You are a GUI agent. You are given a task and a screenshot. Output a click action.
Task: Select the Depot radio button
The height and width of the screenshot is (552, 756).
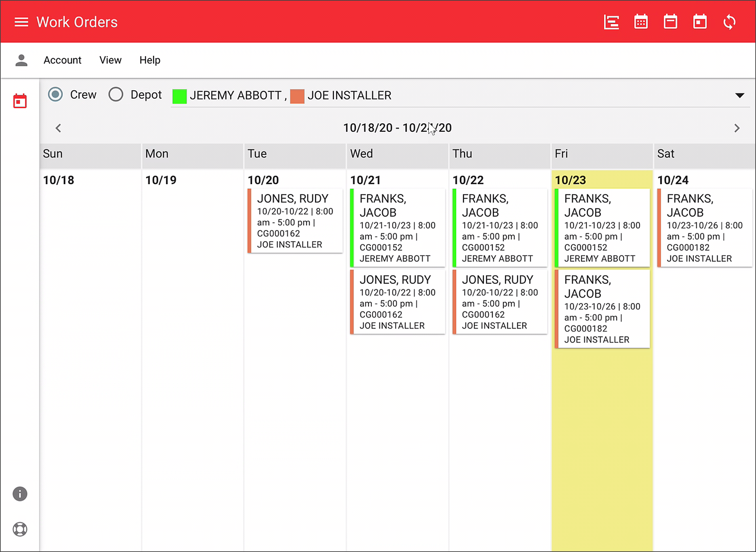(116, 94)
